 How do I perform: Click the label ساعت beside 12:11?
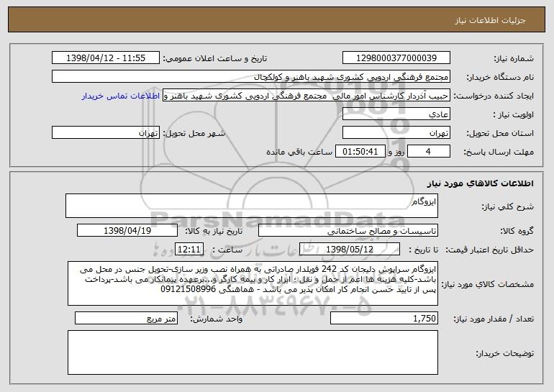(227, 250)
